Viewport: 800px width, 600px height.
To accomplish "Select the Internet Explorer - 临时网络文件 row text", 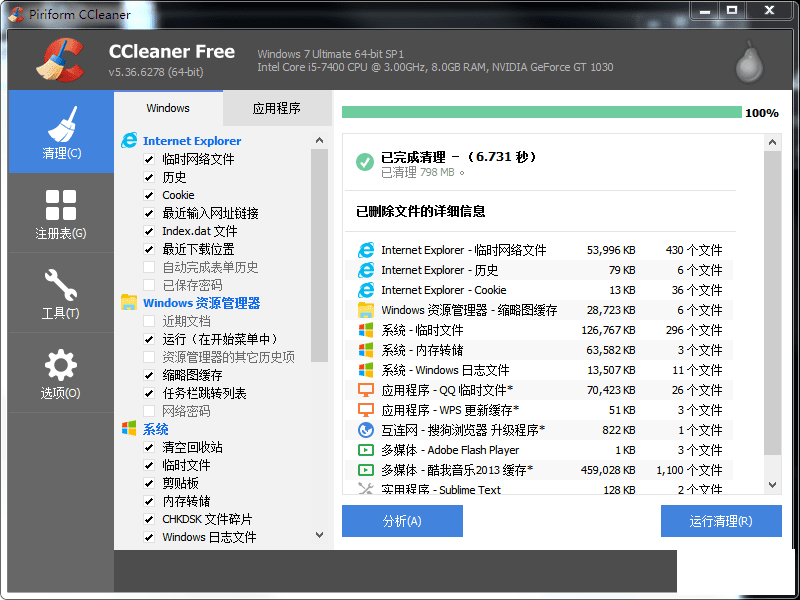I will [463, 250].
